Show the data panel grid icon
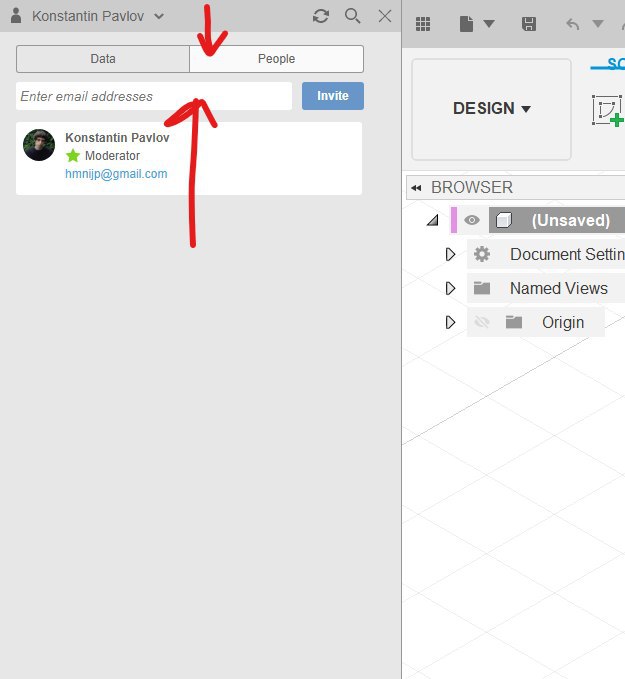Screen dimensions: 625x679 pos(423,24)
